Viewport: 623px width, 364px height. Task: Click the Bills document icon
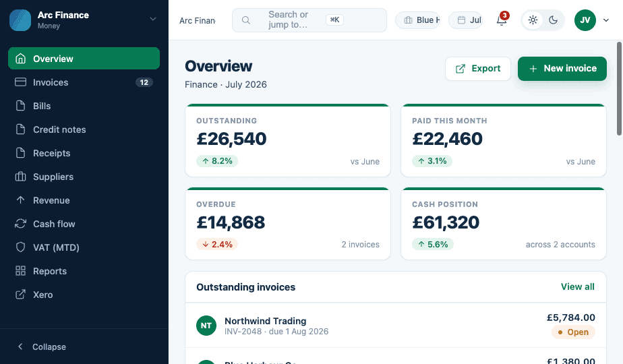[x=20, y=106]
